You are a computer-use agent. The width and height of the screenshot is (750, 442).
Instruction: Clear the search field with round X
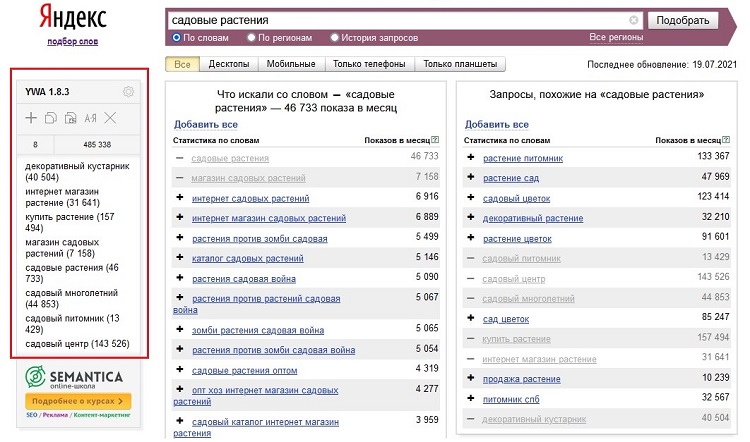point(634,20)
